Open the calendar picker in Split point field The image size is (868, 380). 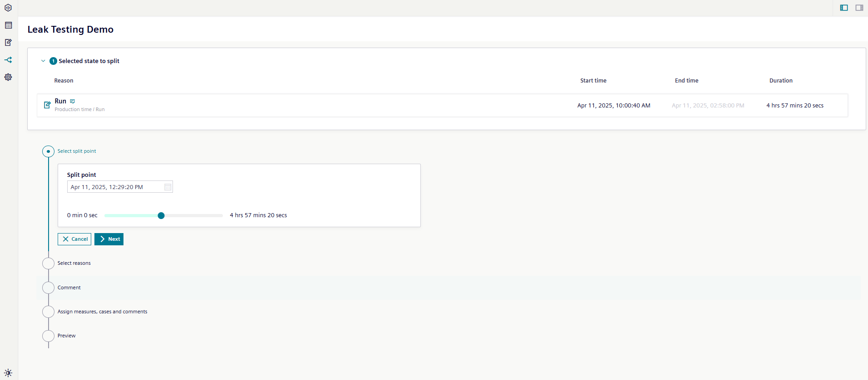[168, 187]
